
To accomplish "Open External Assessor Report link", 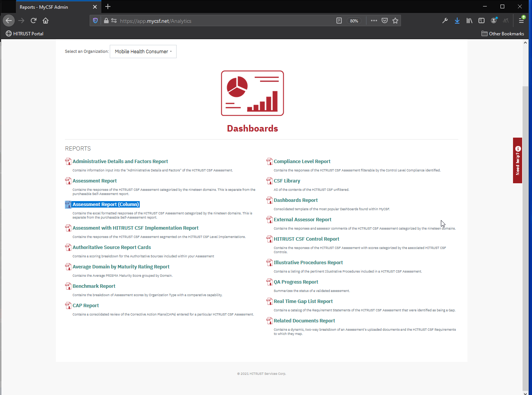I will pos(302,220).
